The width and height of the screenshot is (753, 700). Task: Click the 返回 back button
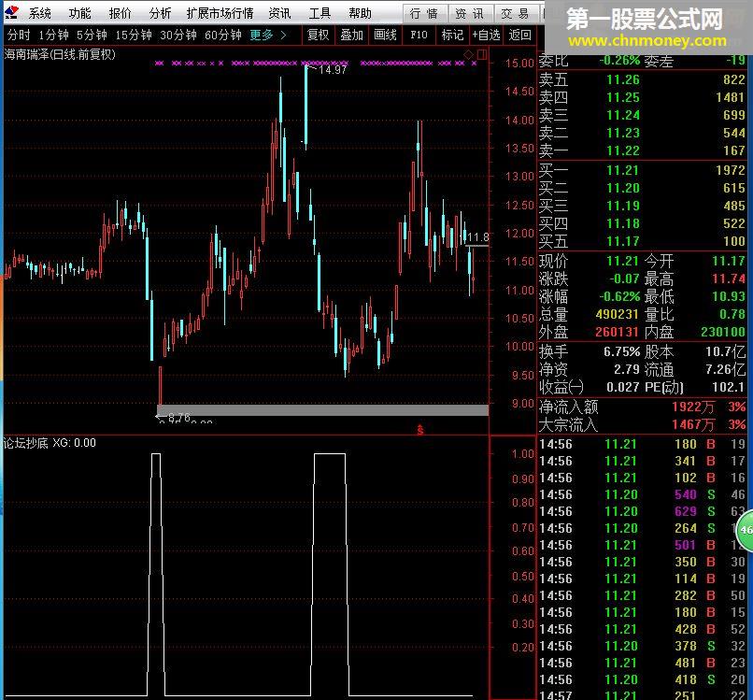click(520, 36)
